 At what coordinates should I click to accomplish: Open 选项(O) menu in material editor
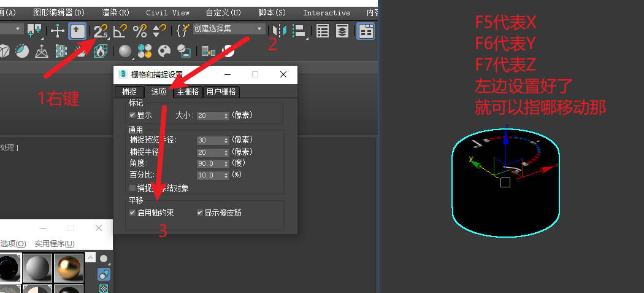tap(13, 244)
